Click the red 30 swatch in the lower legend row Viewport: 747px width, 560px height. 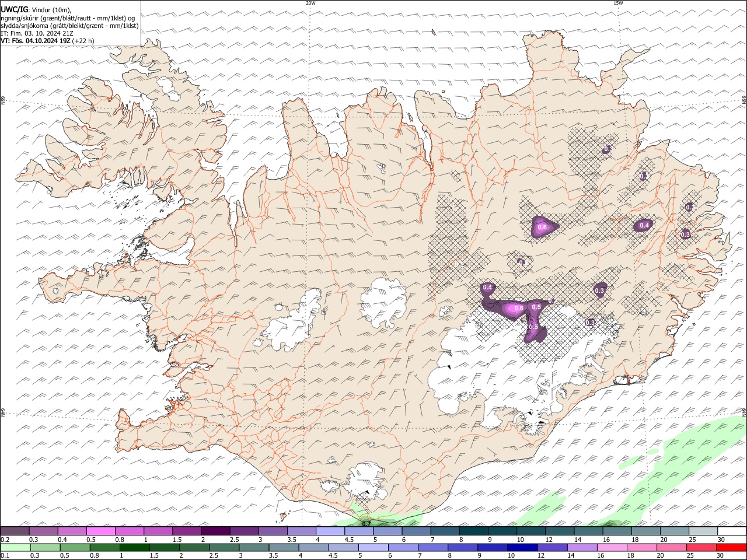click(731, 548)
